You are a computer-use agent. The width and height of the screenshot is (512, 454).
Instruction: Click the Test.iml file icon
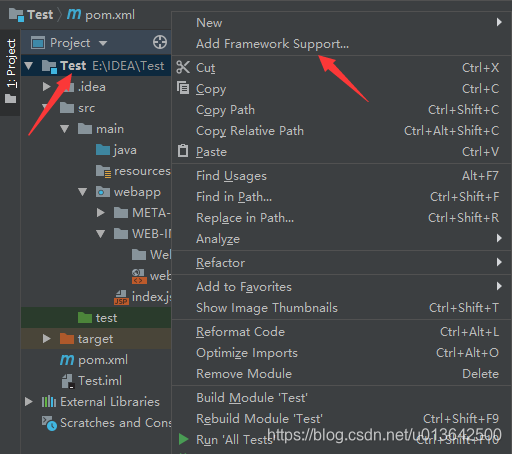click(68, 381)
